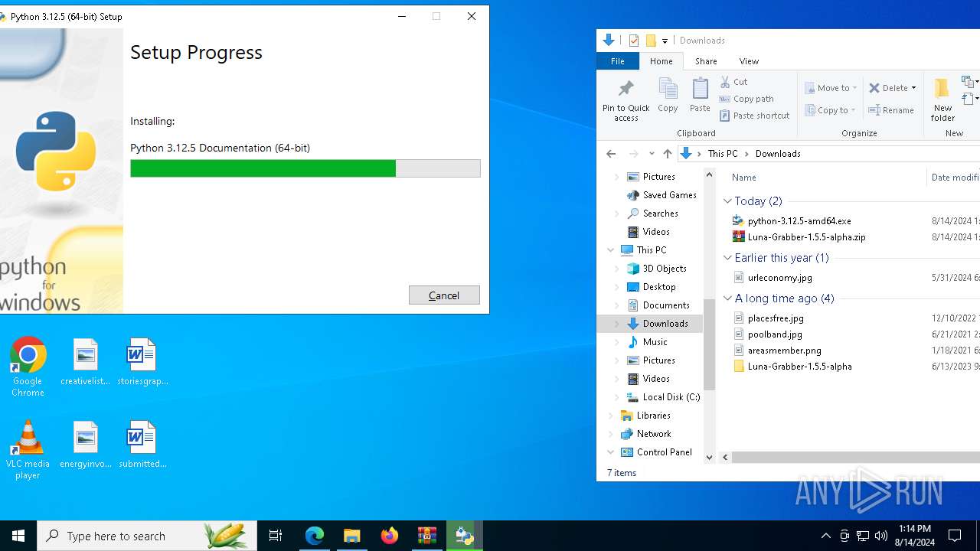Image resolution: width=980 pixels, height=551 pixels.
Task: Click the Python installer taskbar icon
Action: (x=465, y=536)
